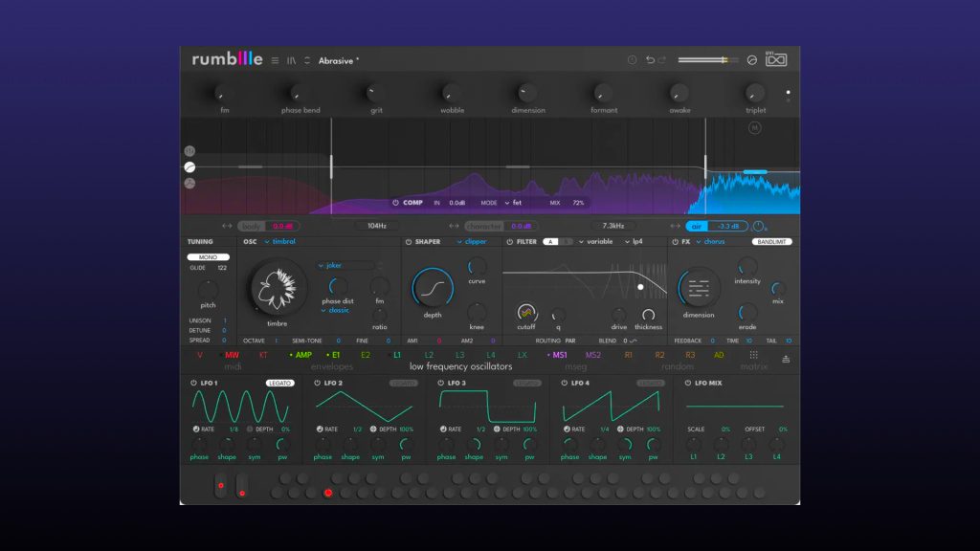Select the top view icon left of spectrum

[x=189, y=151]
